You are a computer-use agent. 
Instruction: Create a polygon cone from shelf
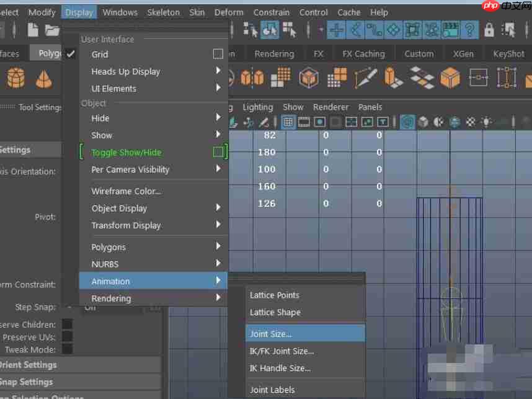point(44,79)
